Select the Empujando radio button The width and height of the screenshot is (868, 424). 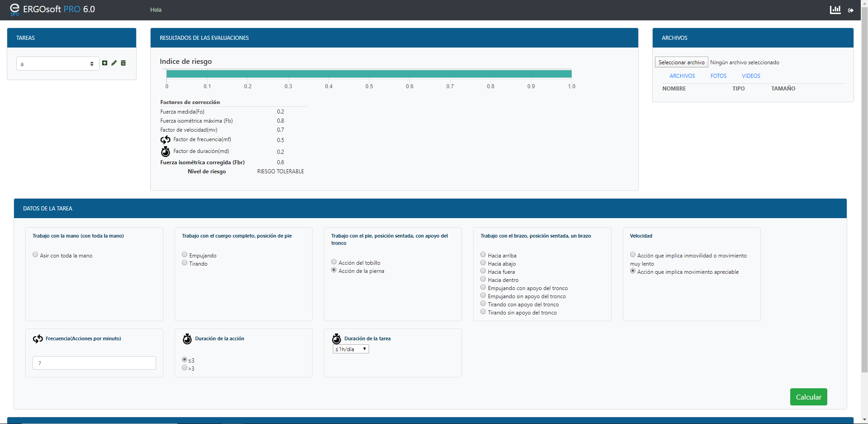click(x=185, y=255)
